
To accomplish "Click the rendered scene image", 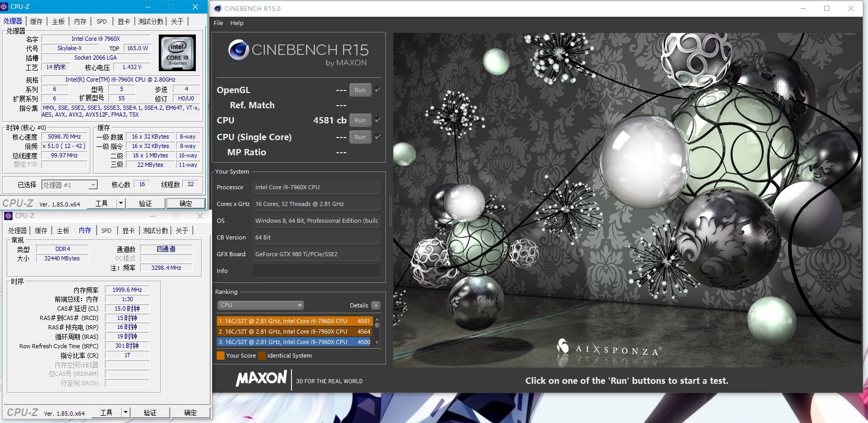I will pyautogui.click(x=627, y=200).
